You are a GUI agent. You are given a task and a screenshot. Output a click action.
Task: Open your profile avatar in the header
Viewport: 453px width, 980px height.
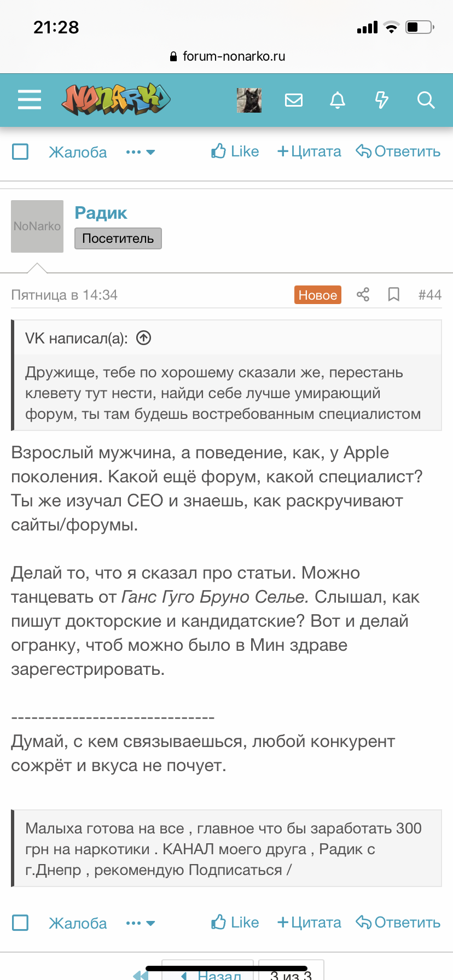[249, 100]
